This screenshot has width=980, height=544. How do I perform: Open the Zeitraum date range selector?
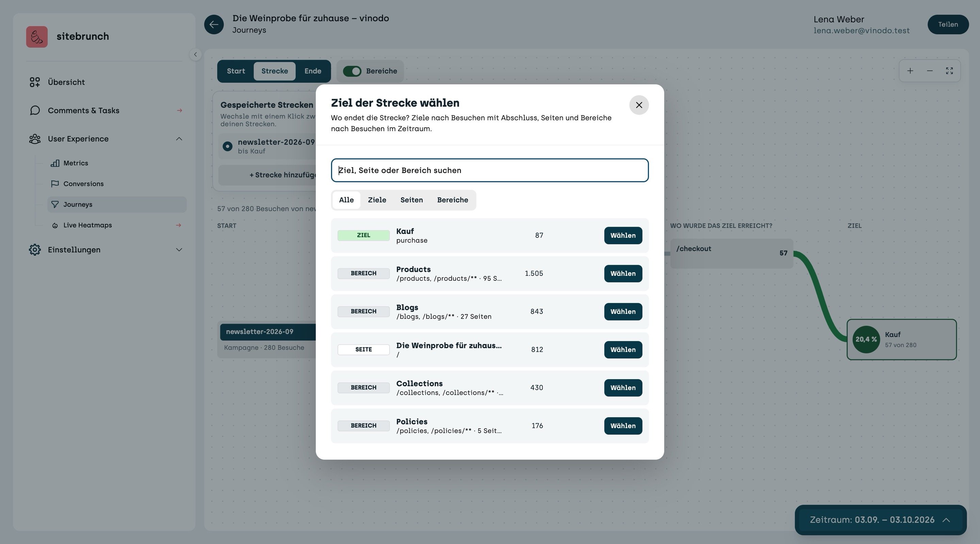tap(881, 520)
